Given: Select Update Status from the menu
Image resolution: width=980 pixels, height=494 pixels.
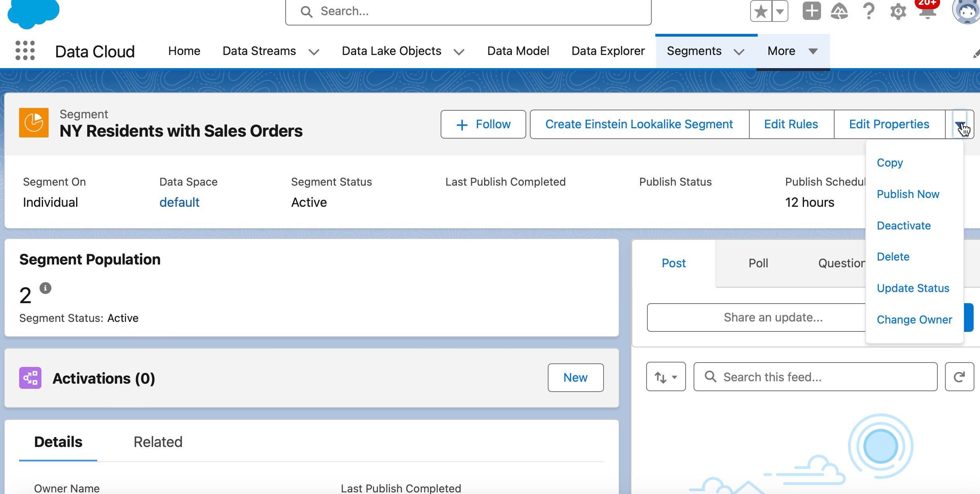Looking at the screenshot, I should coord(913,288).
